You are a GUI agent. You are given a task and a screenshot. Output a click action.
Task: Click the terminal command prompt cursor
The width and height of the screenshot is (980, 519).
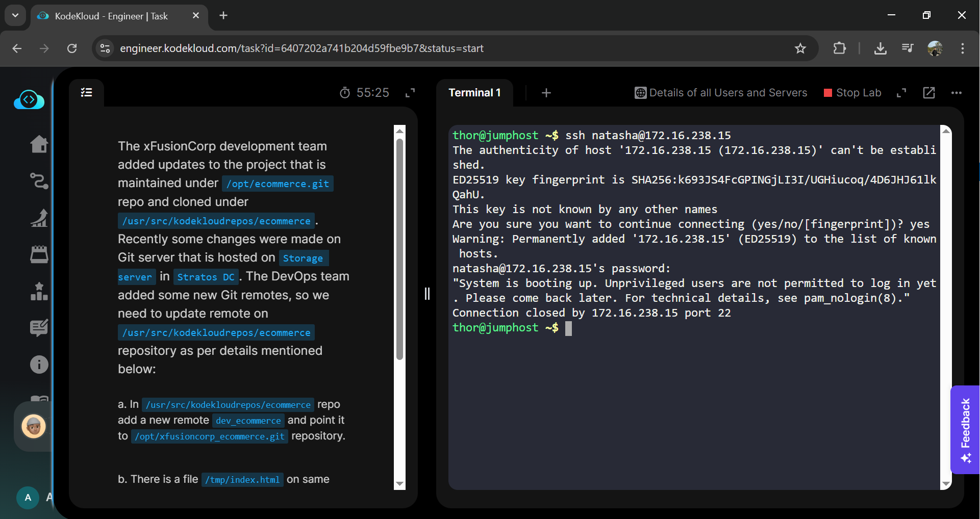pyautogui.click(x=568, y=328)
